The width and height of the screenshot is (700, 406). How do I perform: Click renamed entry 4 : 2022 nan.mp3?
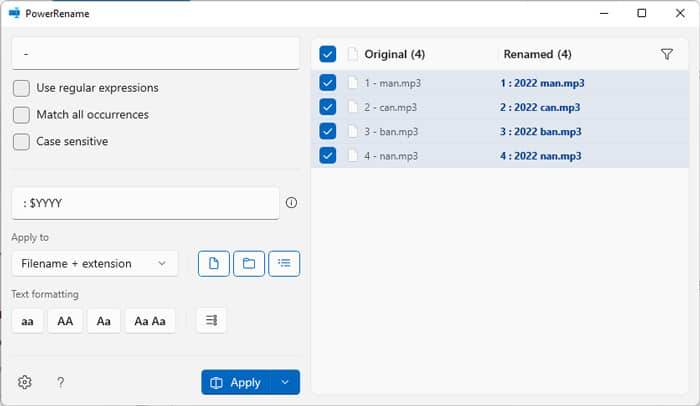541,156
